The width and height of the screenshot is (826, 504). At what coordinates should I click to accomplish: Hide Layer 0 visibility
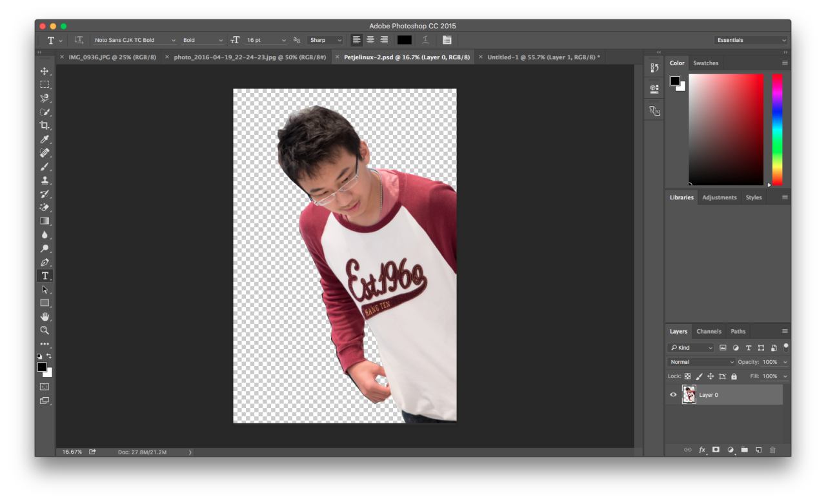(x=673, y=395)
